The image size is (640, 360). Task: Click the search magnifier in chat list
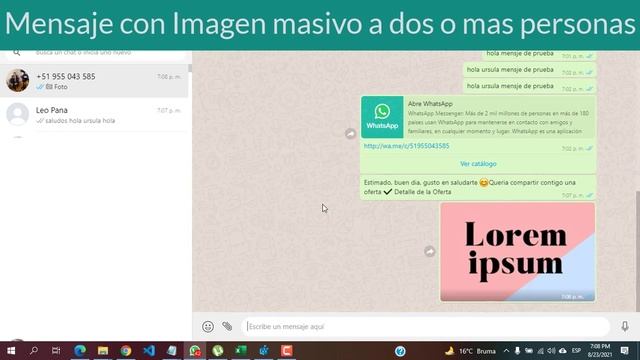coord(17,53)
